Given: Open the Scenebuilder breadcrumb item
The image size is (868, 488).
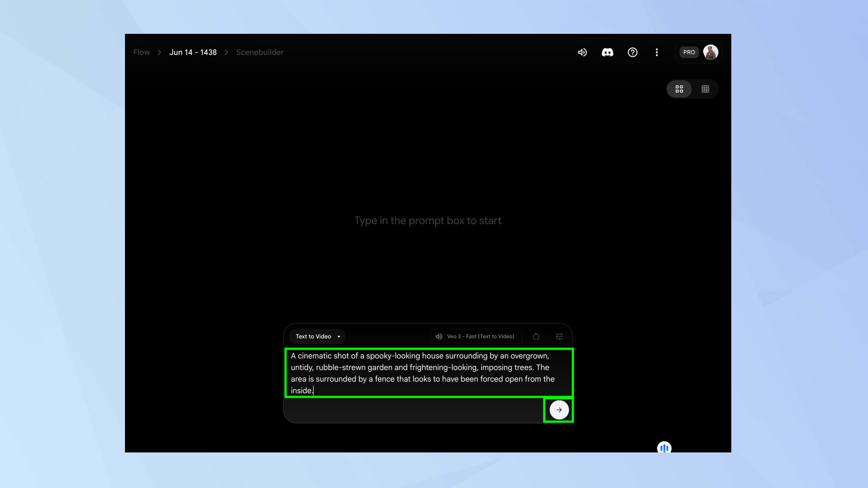Looking at the screenshot, I should (x=260, y=52).
